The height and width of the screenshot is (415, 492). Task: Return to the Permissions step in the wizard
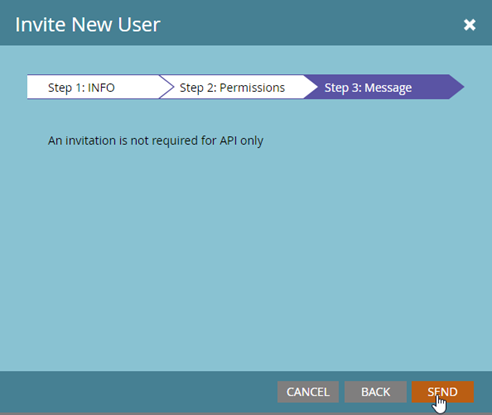coord(232,87)
